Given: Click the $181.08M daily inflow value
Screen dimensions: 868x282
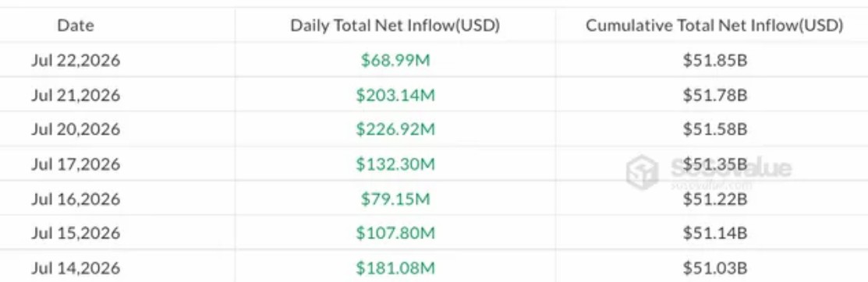Looking at the screenshot, I should 395,268.
